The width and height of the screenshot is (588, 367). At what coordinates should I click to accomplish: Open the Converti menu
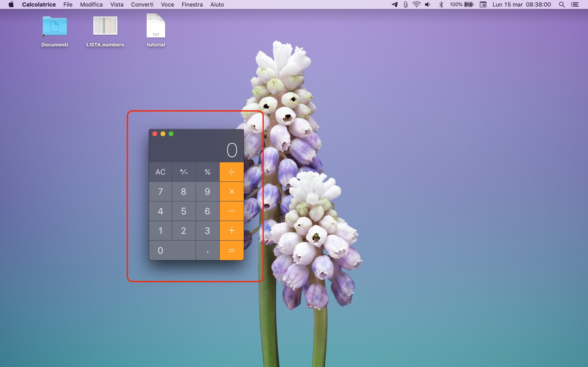142,5
